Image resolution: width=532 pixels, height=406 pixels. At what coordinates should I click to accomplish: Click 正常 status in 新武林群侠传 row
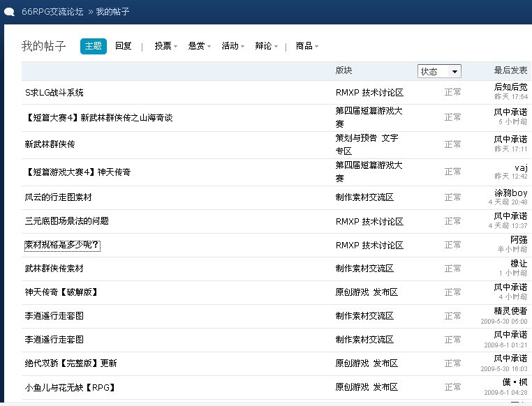452,144
